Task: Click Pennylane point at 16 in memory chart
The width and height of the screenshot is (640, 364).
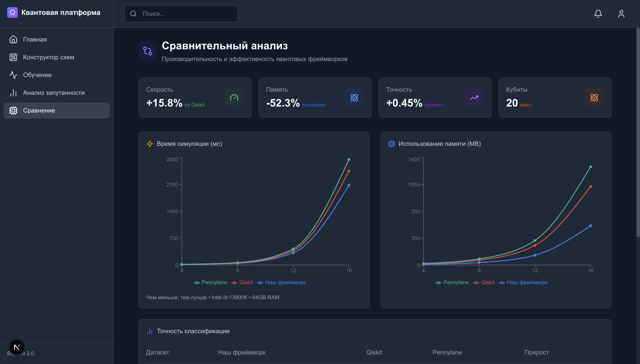Action: tap(590, 167)
